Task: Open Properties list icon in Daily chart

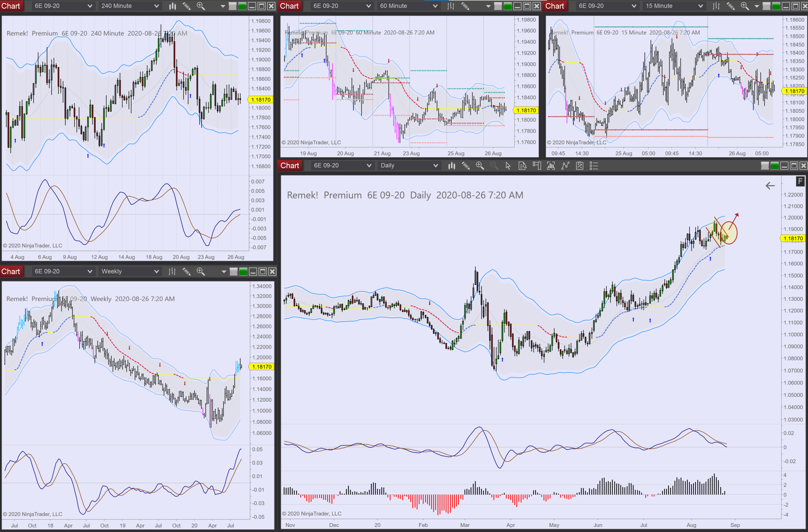Action: click(x=594, y=166)
